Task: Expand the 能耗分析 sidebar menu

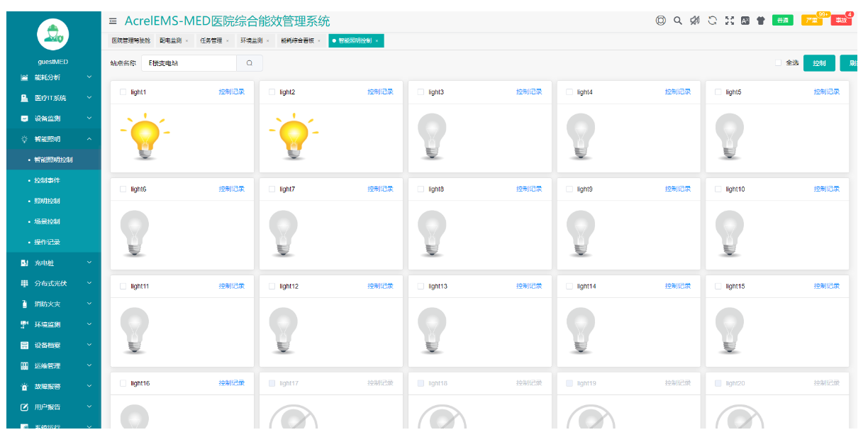Action: tap(53, 77)
